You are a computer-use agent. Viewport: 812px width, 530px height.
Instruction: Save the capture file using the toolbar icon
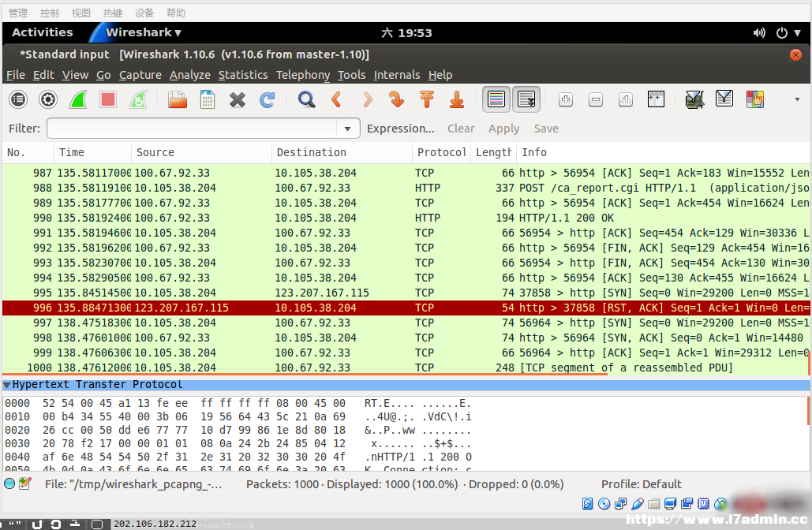coord(207,99)
